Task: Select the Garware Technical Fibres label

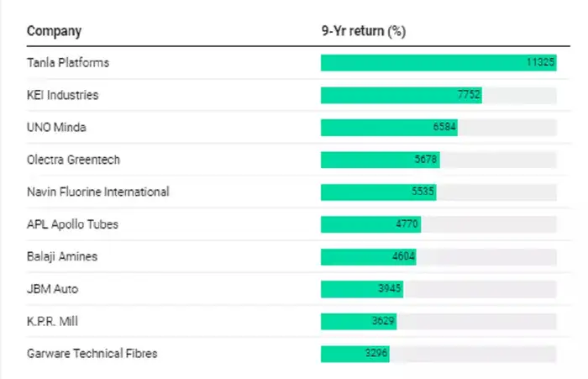Action: [x=92, y=354]
